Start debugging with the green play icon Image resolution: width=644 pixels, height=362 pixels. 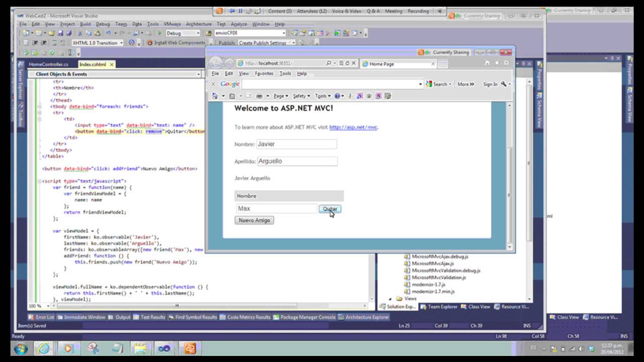click(159, 33)
